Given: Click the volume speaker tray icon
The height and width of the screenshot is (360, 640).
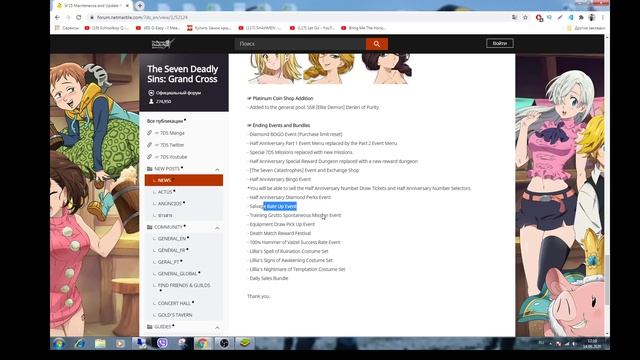Looking at the screenshot, I should [x=574, y=344].
